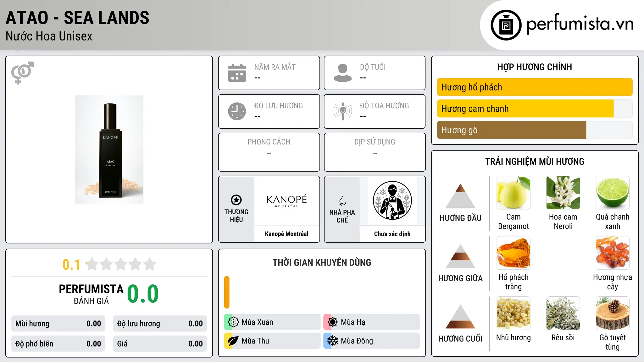Click the perfumista.vn site name
Image resolution: width=644 pixels, height=362 pixels.
pos(580,24)
